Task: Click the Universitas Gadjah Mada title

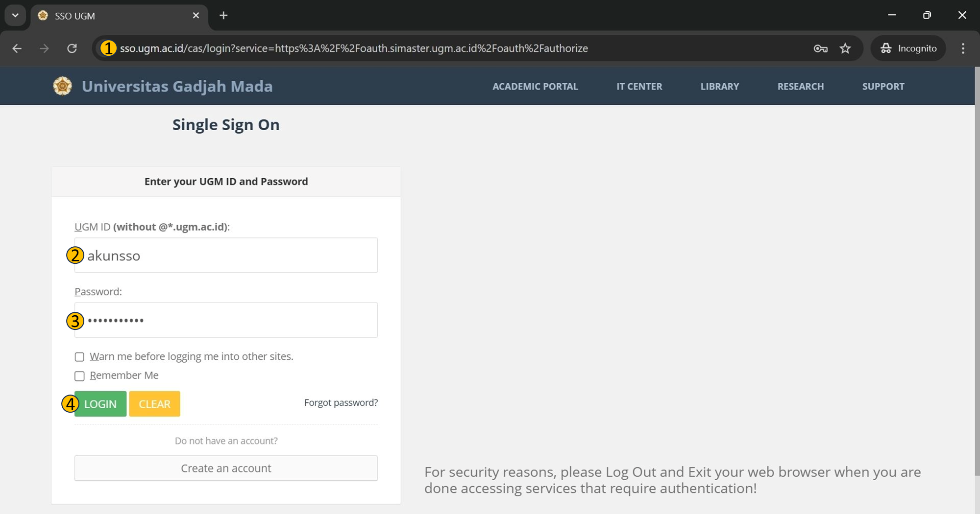Action: coord(177,86)
